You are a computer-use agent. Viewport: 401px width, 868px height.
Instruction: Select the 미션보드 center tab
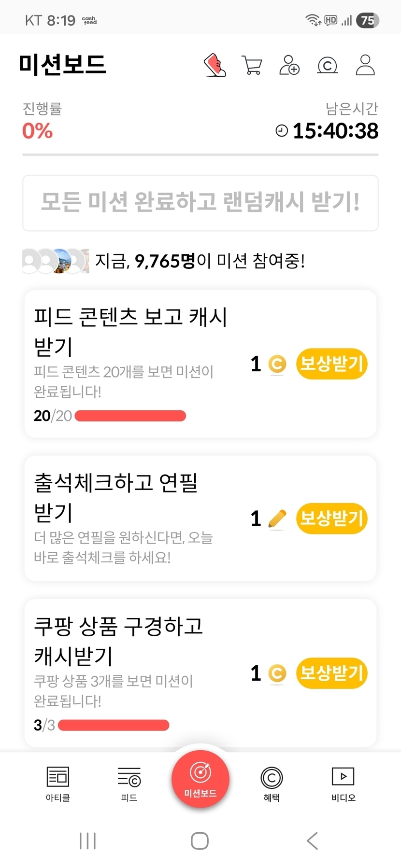pyautogui.click(x=200, y=778)
